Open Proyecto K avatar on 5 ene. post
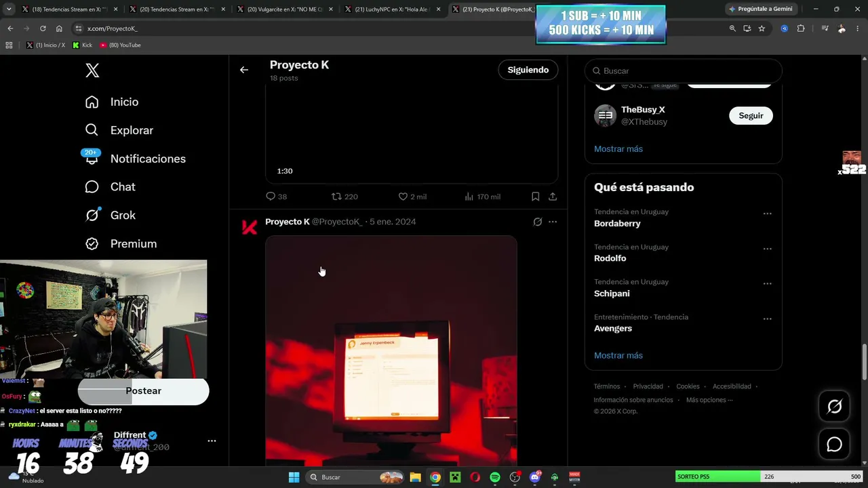 pos(250,227)
